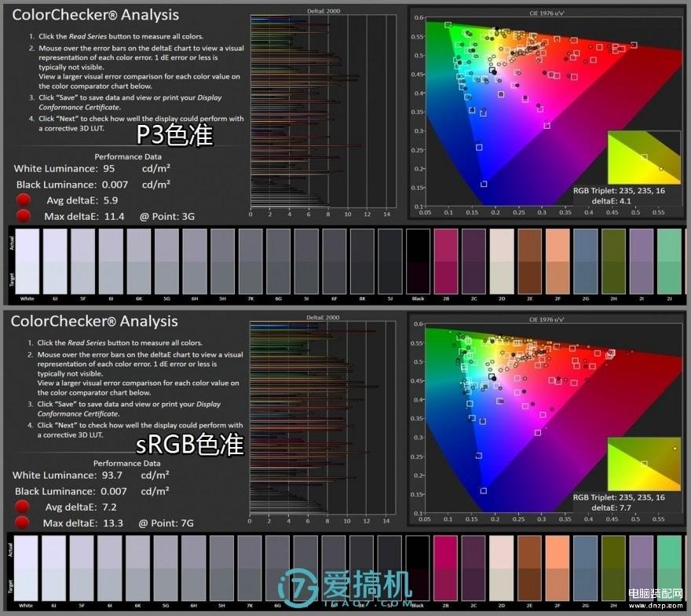Select the 2J green swatch in P3 panel
Screen dimensions: 691x616
[x=669, y=261]
